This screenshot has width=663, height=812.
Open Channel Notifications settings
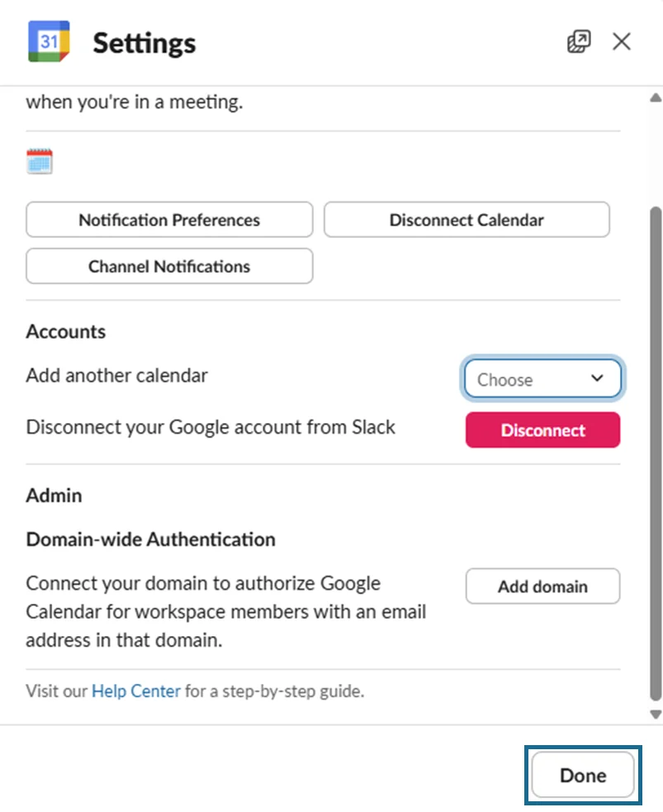(169, 266)
